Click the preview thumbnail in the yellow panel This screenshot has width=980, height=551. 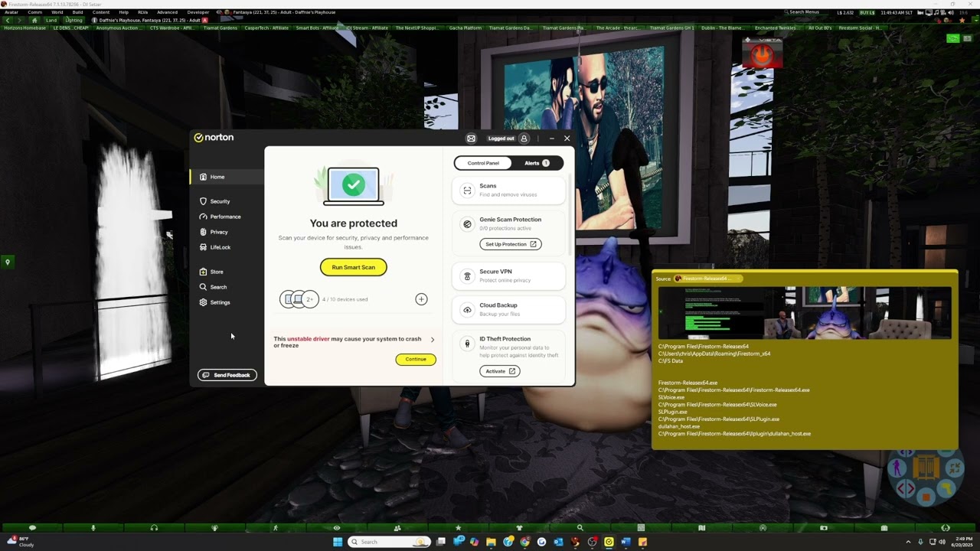(x=804, y=312)
